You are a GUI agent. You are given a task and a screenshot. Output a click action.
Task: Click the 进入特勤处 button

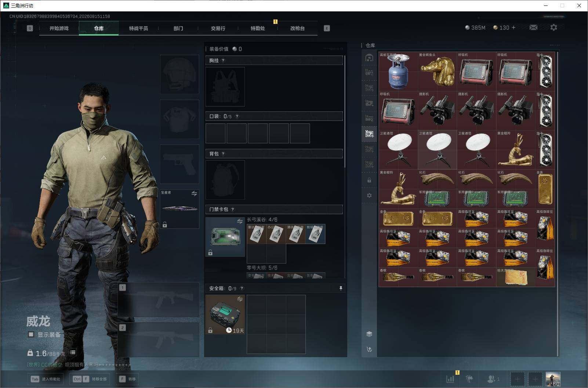pyautogui.click(x=46, y=379)
